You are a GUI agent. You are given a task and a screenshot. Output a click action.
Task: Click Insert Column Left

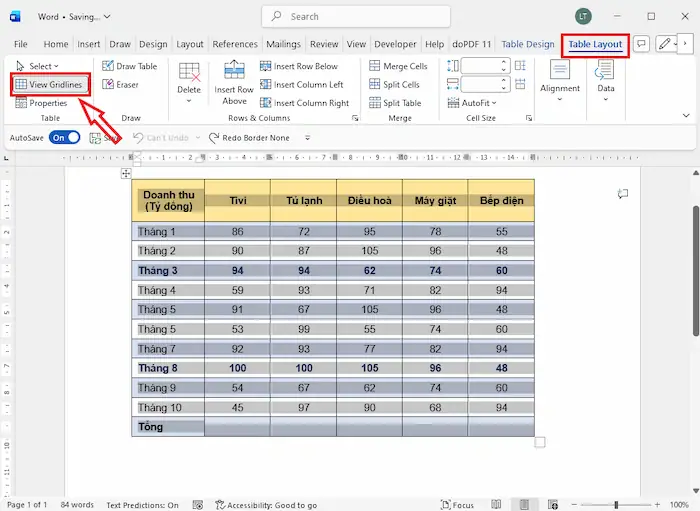[301, 85]
